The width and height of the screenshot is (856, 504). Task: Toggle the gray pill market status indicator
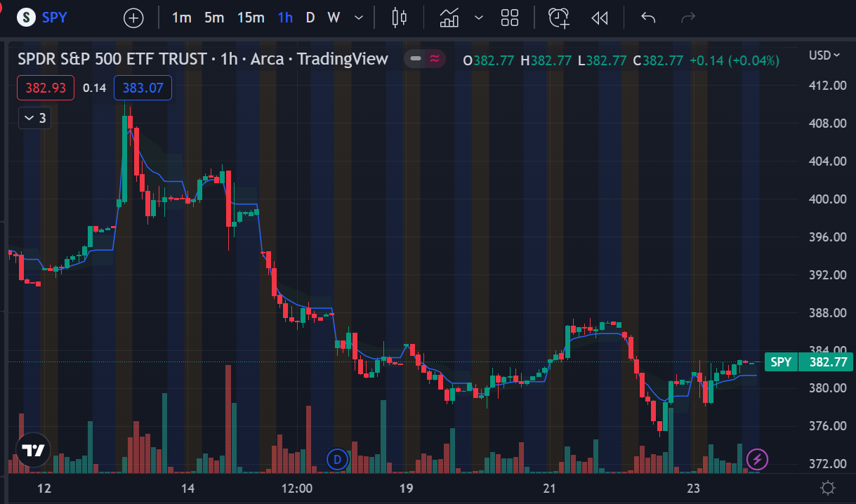pos(416,59)
